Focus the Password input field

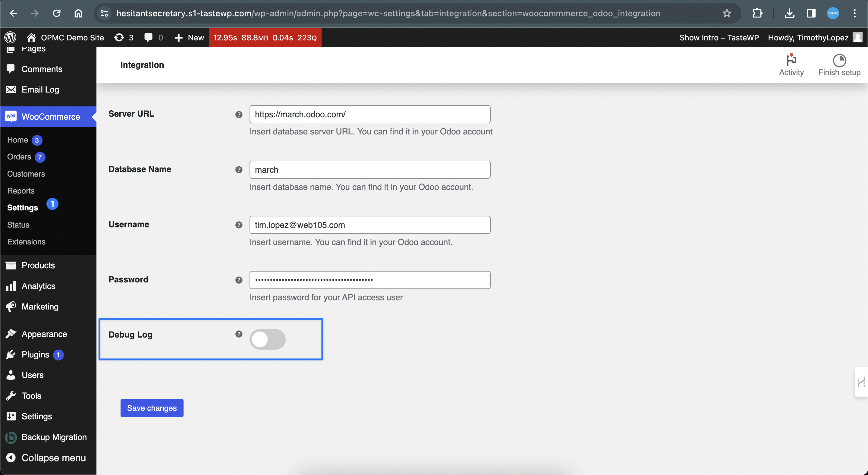coord(370,280)
